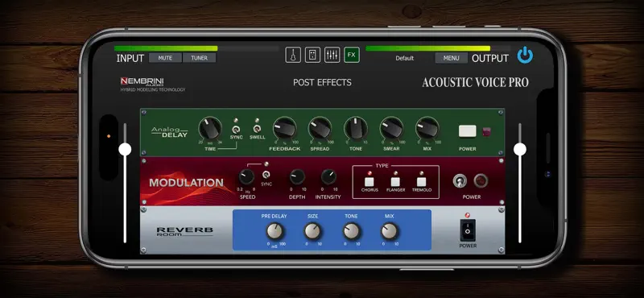Screen dimensions: 644x298
Task: Click the Reverb Pre Delay knob
Action: click(x=275, y=231)
